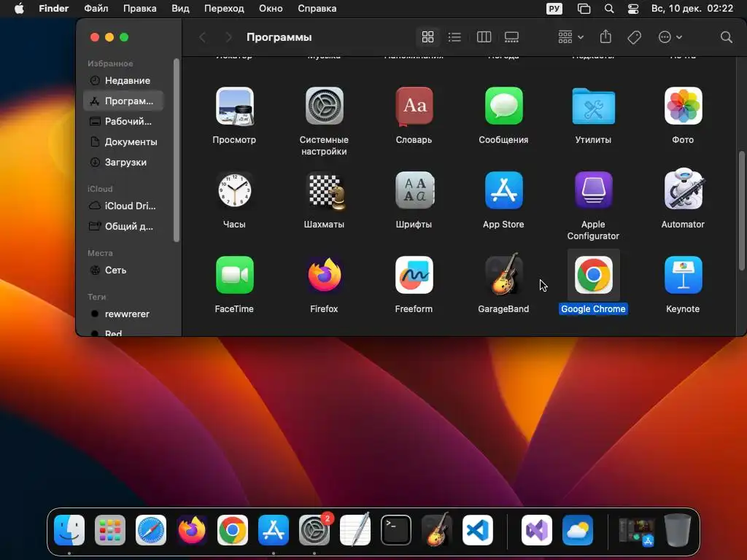The image size is (747, 560).
Task: Open Общий доступ folder in sidebar
Action: 123,226
